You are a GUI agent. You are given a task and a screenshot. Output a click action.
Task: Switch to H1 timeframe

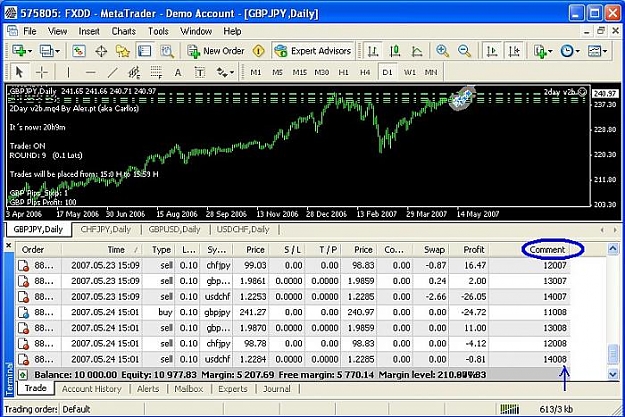tap(343, 73)
